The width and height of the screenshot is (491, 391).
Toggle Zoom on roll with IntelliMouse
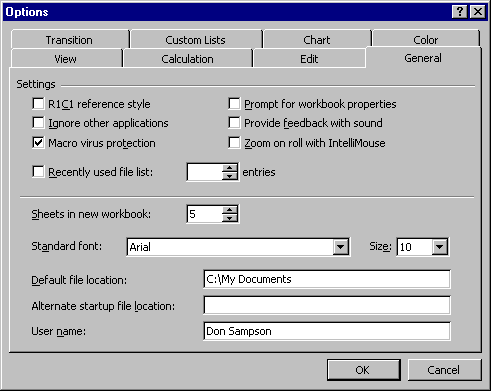pos(234,143)
